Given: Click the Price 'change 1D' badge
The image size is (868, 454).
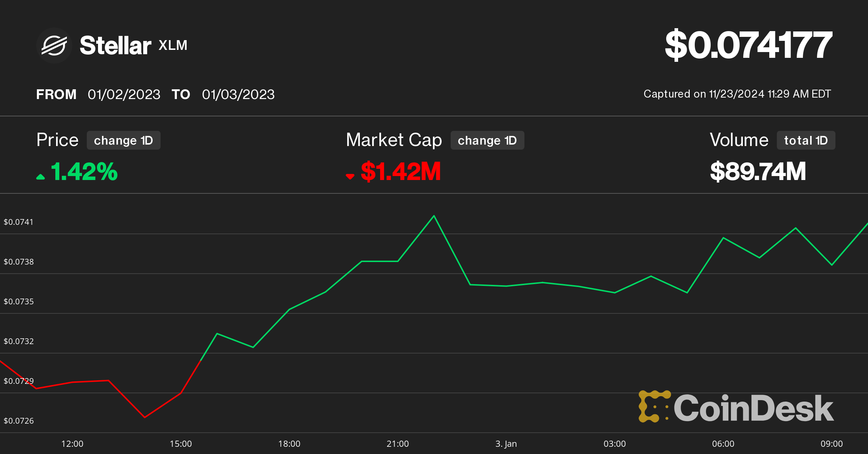Looking at the screenshot, I should tap(124, 140).
